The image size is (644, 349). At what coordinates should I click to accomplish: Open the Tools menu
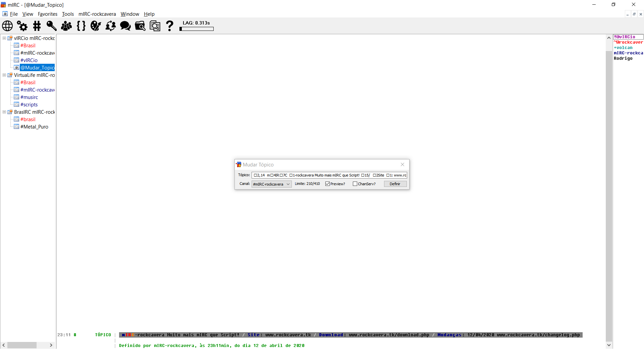(68, 14)
